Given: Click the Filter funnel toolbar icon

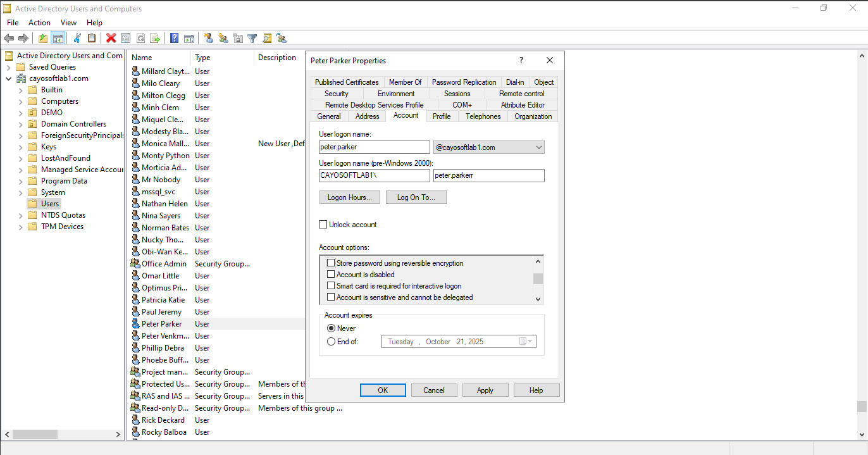Looking at the screenshot, I should 252,38.
